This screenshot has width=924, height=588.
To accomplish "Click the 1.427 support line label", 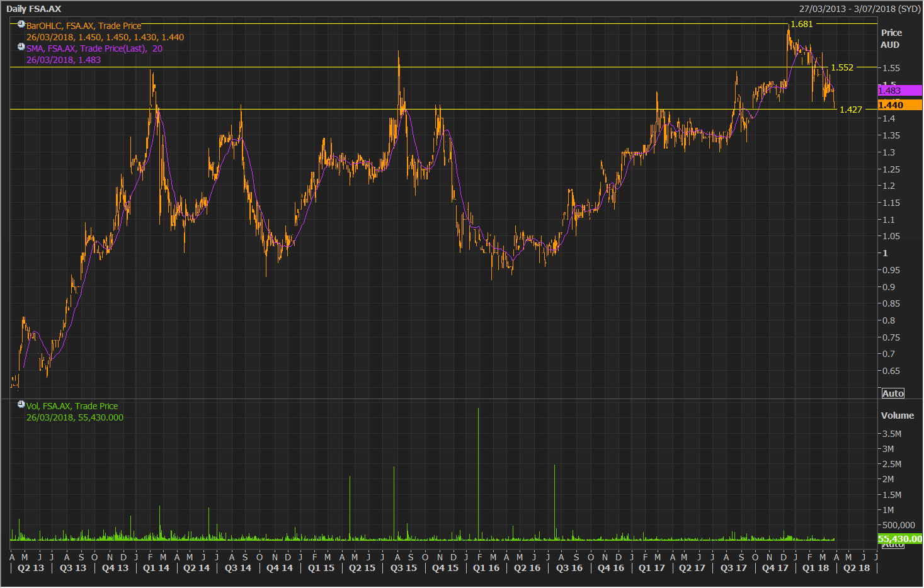I will point(851,110).
